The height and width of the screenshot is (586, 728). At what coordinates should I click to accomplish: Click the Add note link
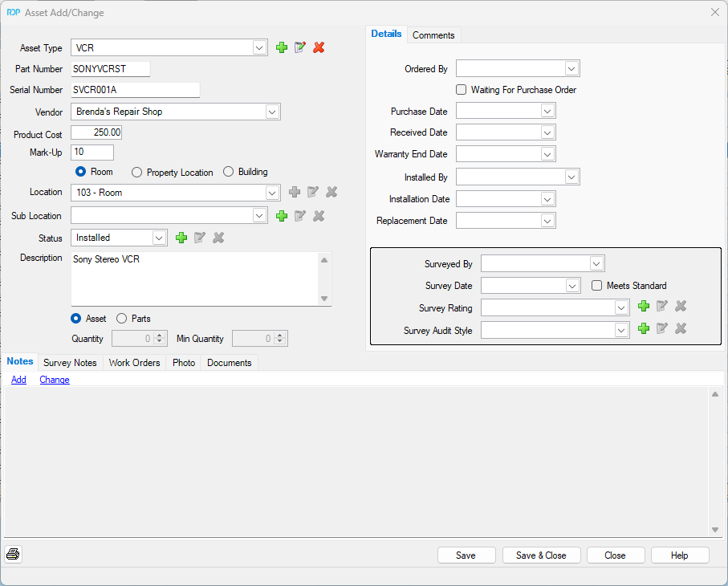coord(18,380)
